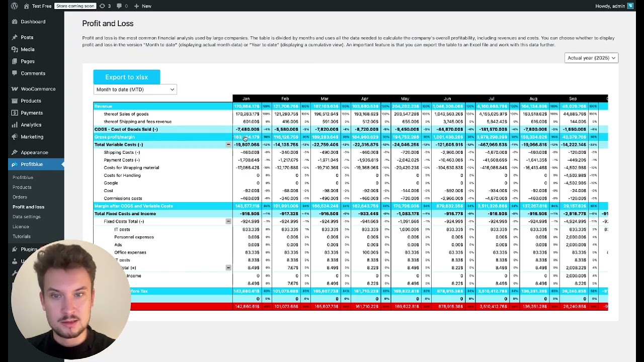Open the Month to date (MTD) dropdown
644x362 pixels.
(135, 89)
